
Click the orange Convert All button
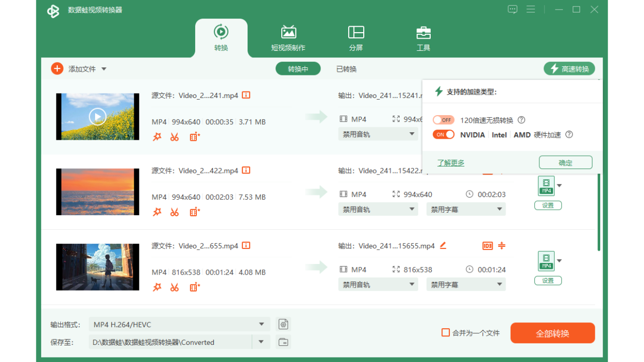(552, 333)
